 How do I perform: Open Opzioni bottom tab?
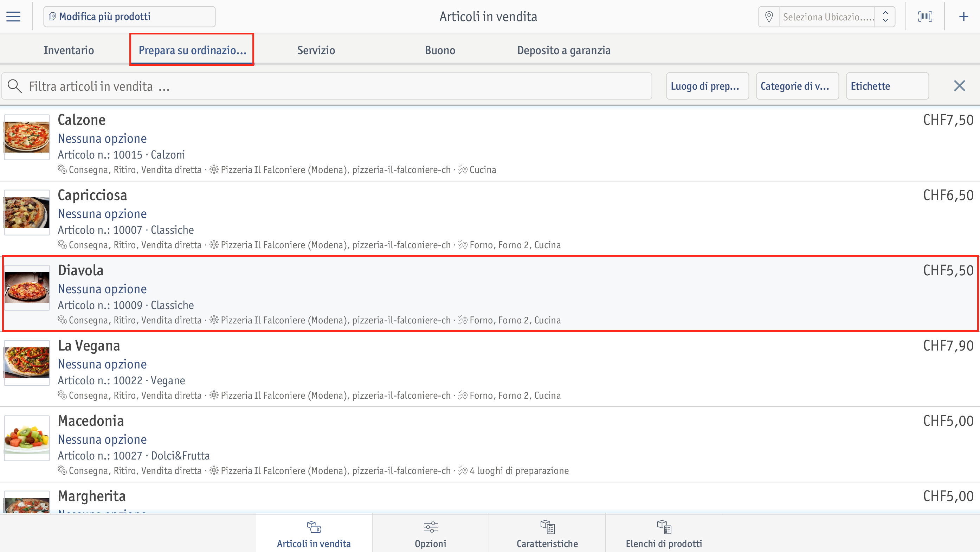(x=430, y=534)
